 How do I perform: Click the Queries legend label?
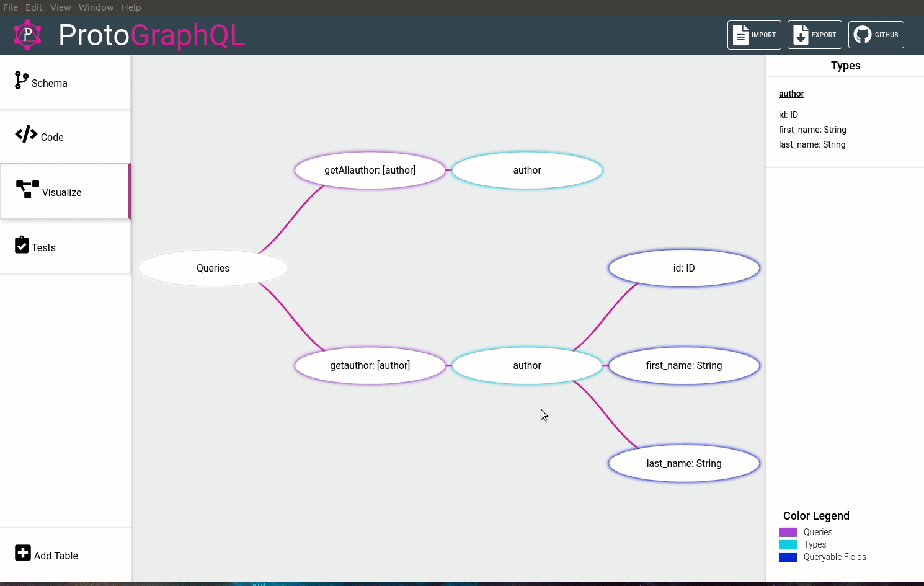tap(818, 532)
